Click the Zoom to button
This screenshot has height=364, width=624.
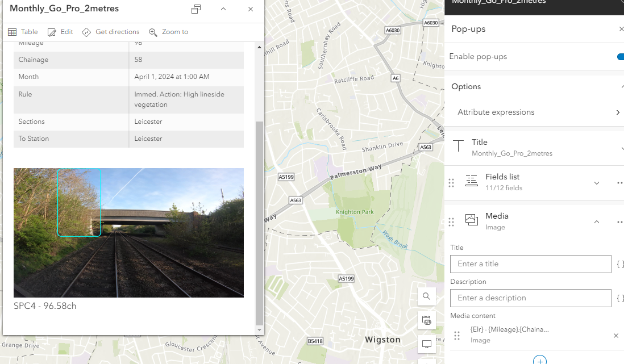click(x=168, y=31)
